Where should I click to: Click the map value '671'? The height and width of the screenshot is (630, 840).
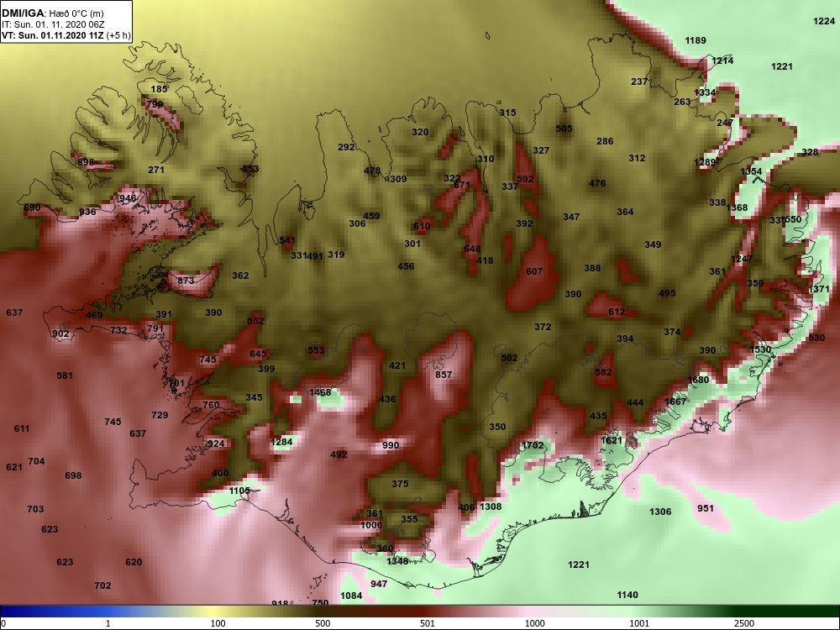coord(462,185)
